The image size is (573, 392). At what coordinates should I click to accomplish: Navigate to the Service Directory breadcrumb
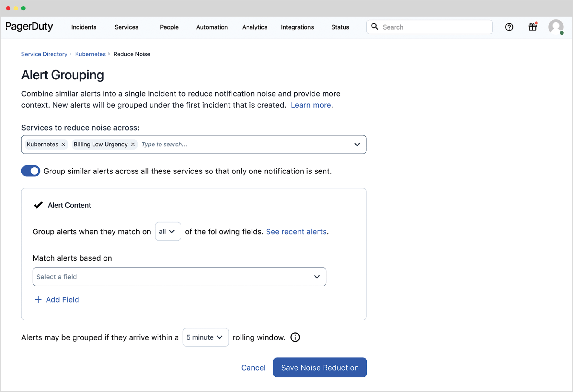coord(44,54)
